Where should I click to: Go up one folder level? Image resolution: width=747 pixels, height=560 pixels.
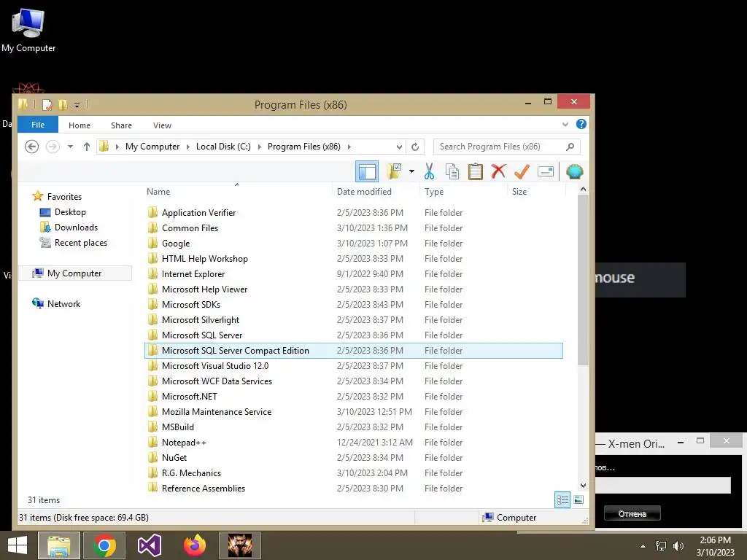[87, 147]
